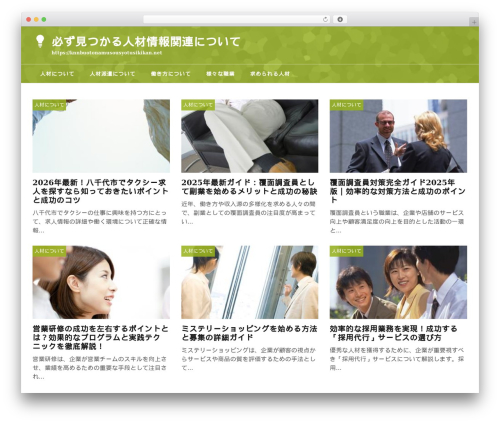Click excerpt starting 近年、働き方や収入源の多様化
The height and width of the screenshot is (423, 500).
pyautogui.click(x=248, y=213)
